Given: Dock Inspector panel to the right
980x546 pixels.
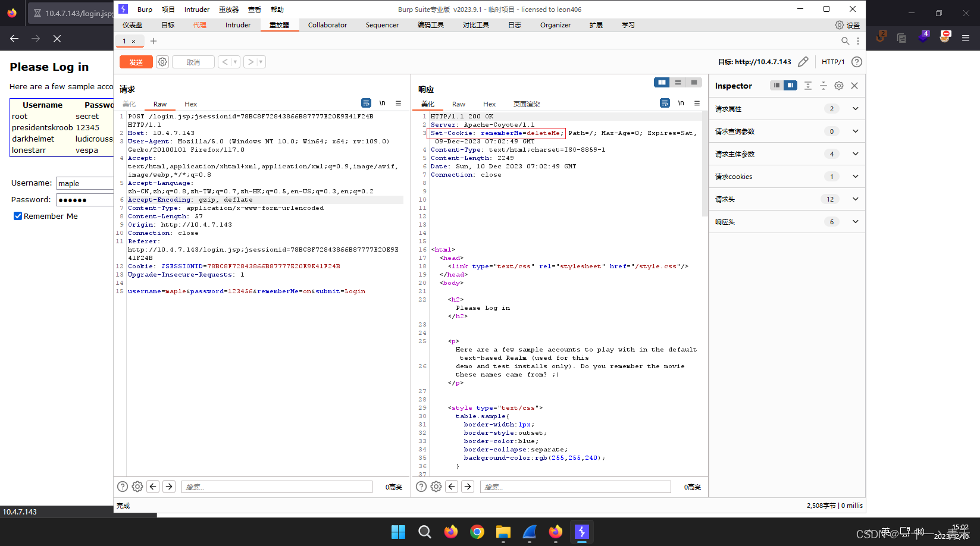Looking at the screenshot, I should tap(790, 86).
